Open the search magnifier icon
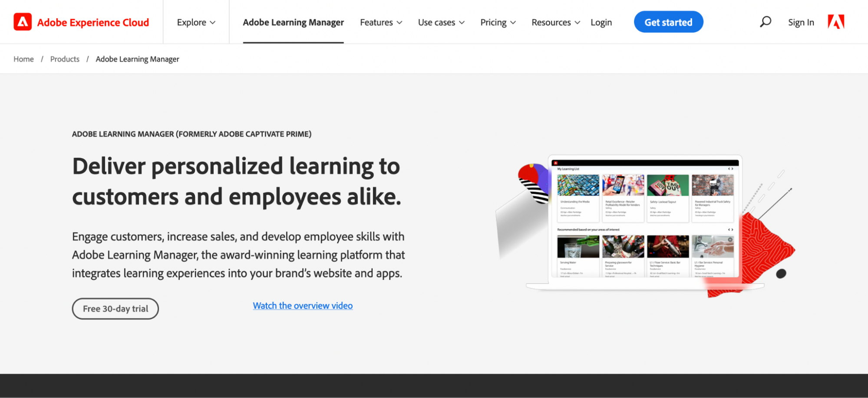 coord(766,22)
